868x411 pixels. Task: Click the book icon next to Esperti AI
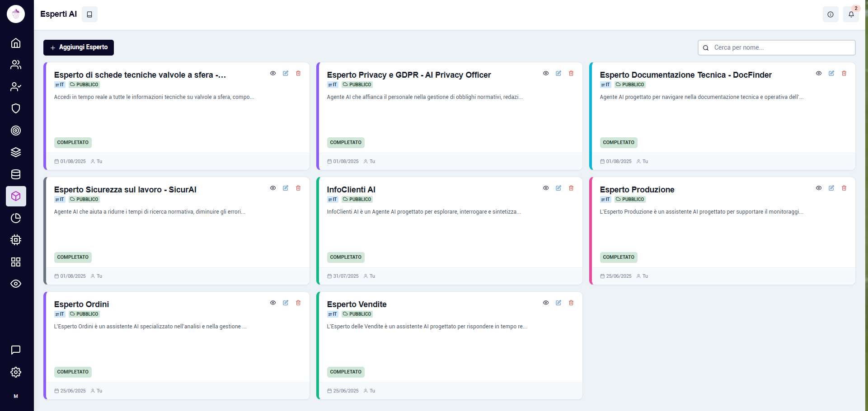coord(89,14)
